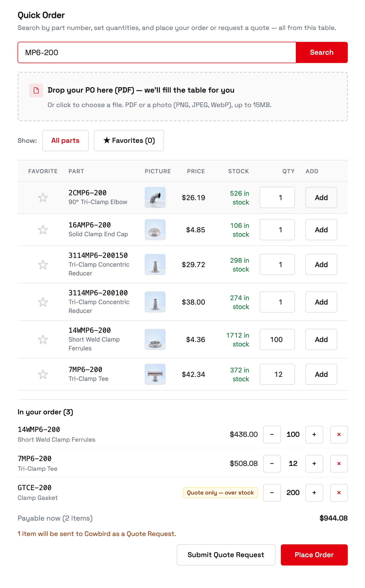The image size is (365, 588).
Task: Edit quantity field for 3114MP6-200100
Action: (x=277, y=301)
